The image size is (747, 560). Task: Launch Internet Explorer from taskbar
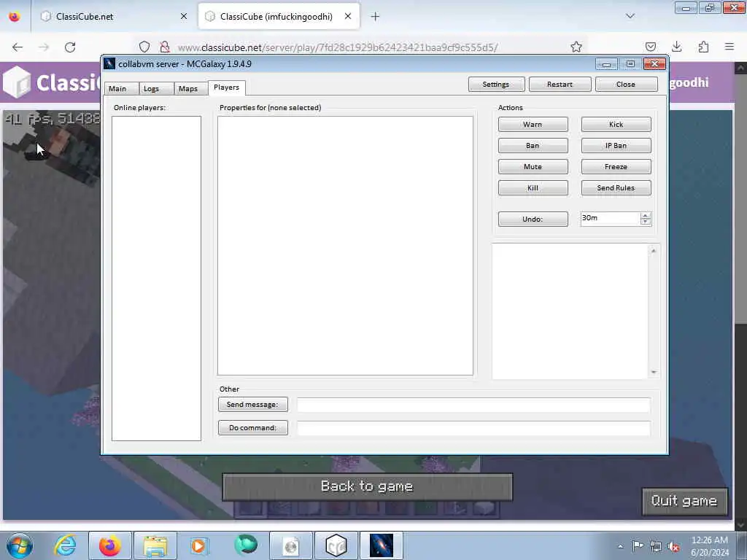pyautogui.click(x=65, y=545)
